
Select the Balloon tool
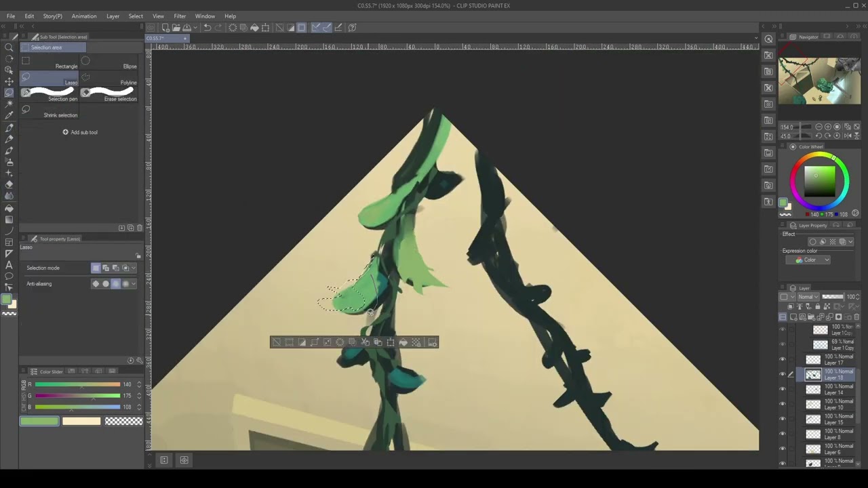point(9,277)
